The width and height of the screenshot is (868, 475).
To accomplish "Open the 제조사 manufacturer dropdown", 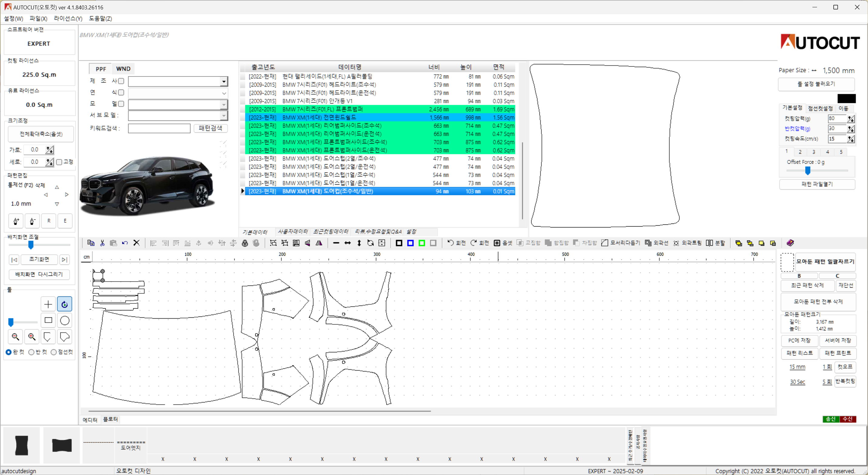I will pos(224,81).
